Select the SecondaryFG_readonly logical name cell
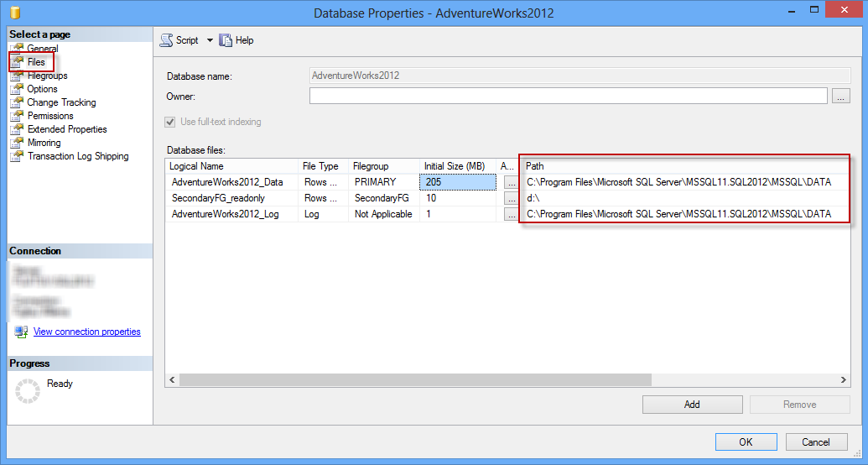 click(x=231, y=198)
